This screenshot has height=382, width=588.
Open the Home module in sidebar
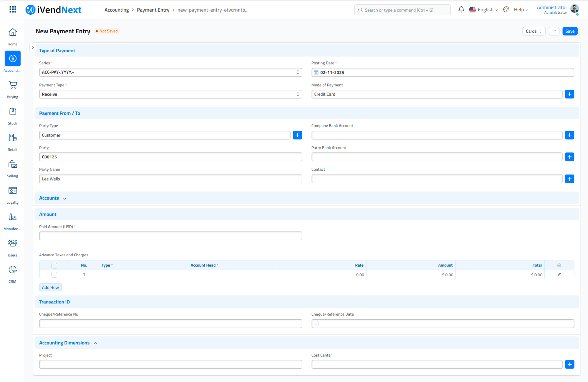pos(13,32)
